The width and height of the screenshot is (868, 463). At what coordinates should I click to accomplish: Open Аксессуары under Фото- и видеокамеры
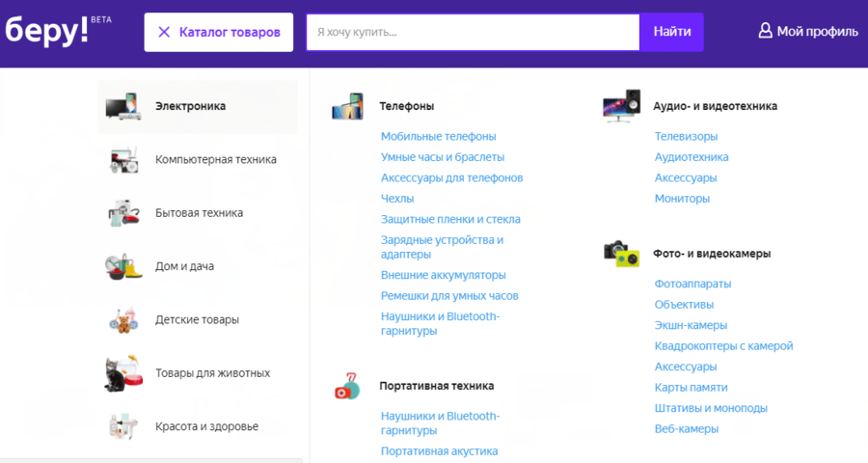point(686,367)
